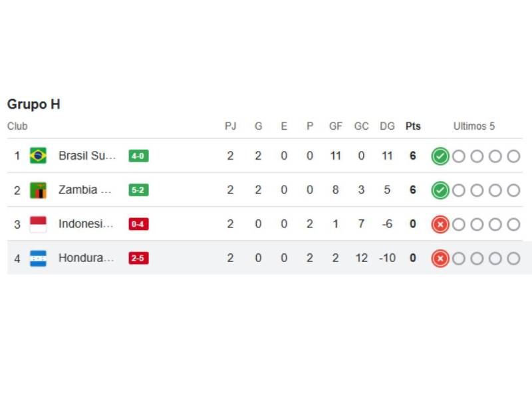532x399 pixels.
Task: Click the Zambia flag icon
Action: (x=39, y=190)
